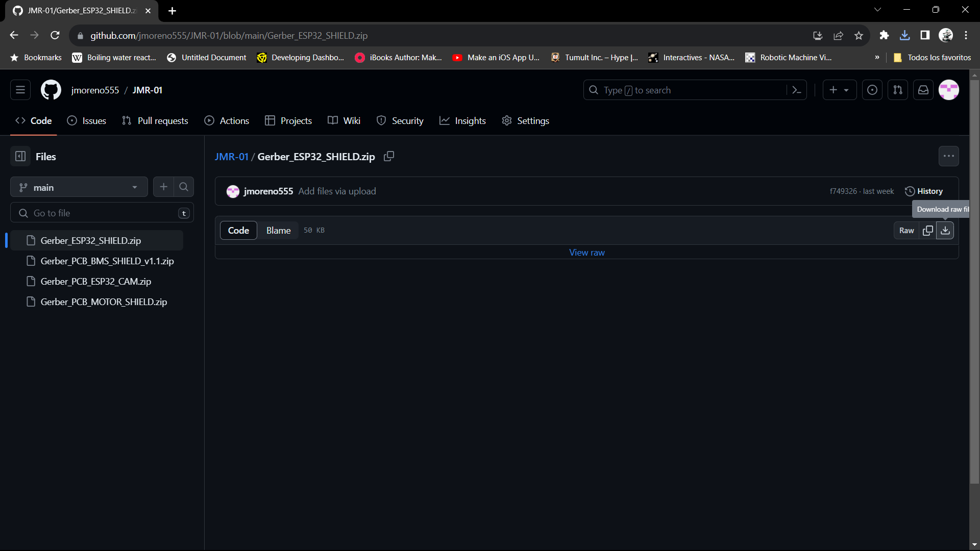The image size is (980, 551).
Task: Open the Pull requests tab
Action: pos(155,121)
